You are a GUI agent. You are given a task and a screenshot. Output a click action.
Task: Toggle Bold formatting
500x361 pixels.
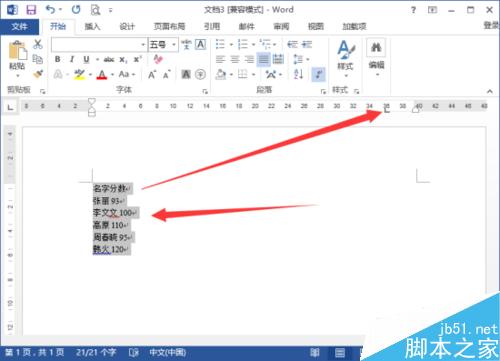coord(58,59)
